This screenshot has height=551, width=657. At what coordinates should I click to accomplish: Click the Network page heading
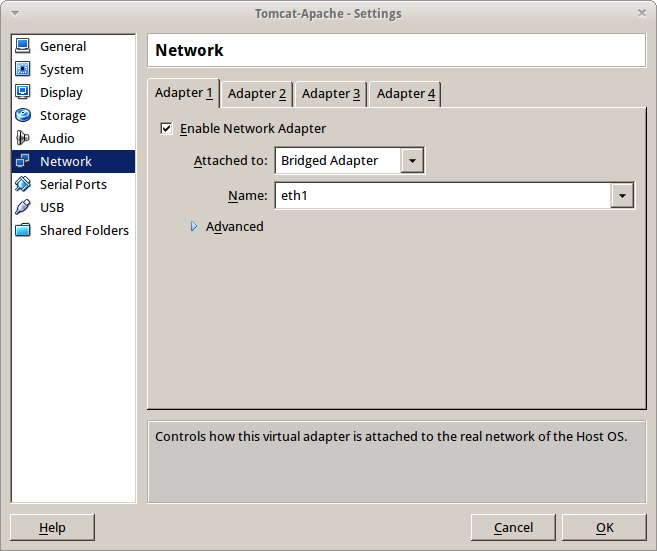click(x=189, y=50)
